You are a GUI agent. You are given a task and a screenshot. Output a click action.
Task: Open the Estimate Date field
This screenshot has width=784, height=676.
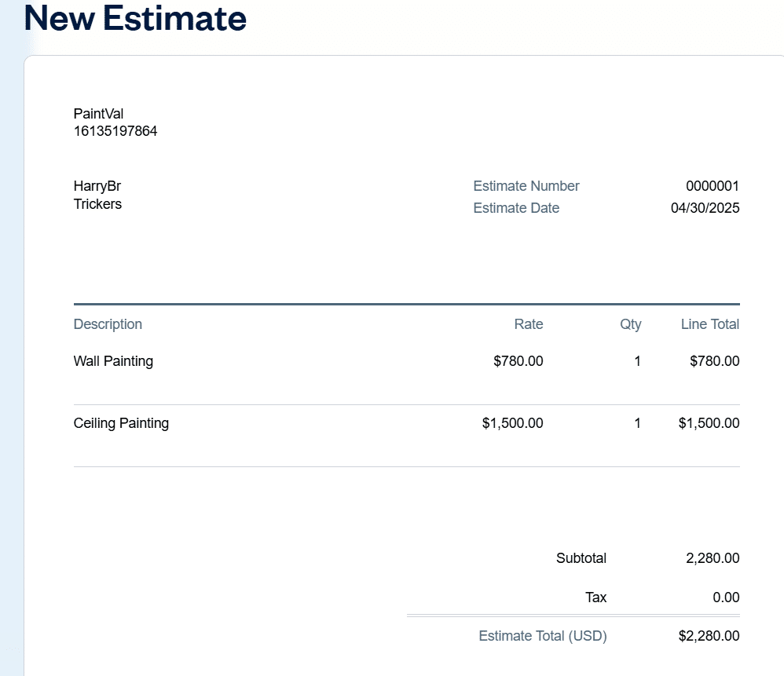516,207
